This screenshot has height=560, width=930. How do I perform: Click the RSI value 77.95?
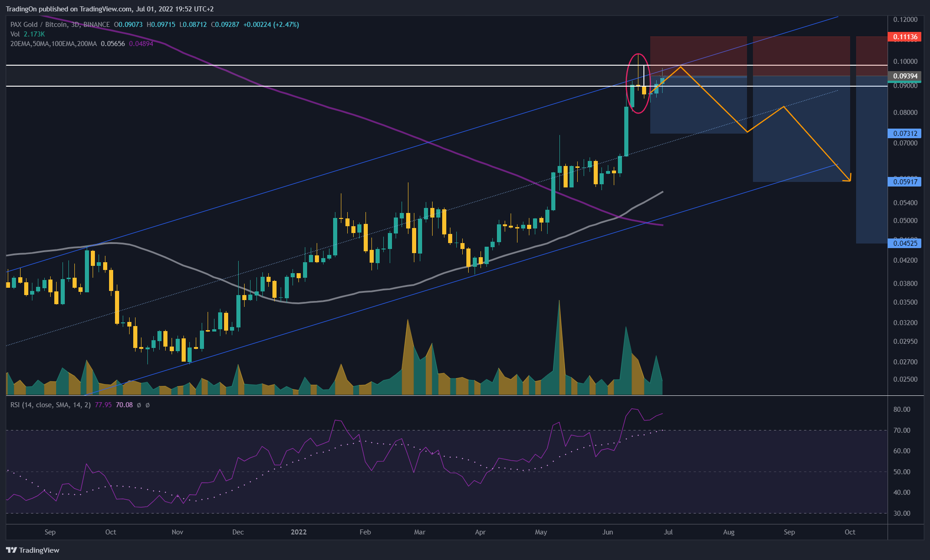coord(103,405)
